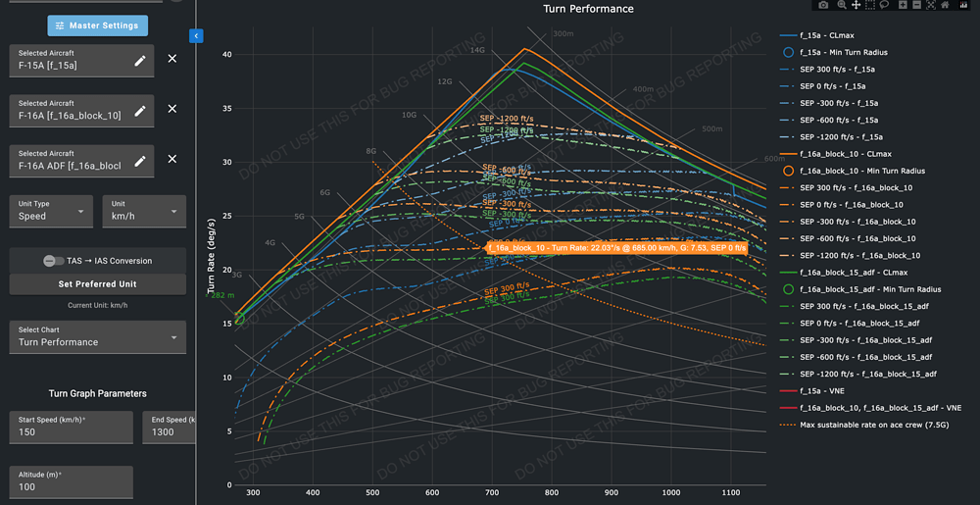Image resolution: width=980 pixels, height=505 pixels.
Task: Remove the F-16A block 10 aircraft
Action: click(x=172, y=110)
